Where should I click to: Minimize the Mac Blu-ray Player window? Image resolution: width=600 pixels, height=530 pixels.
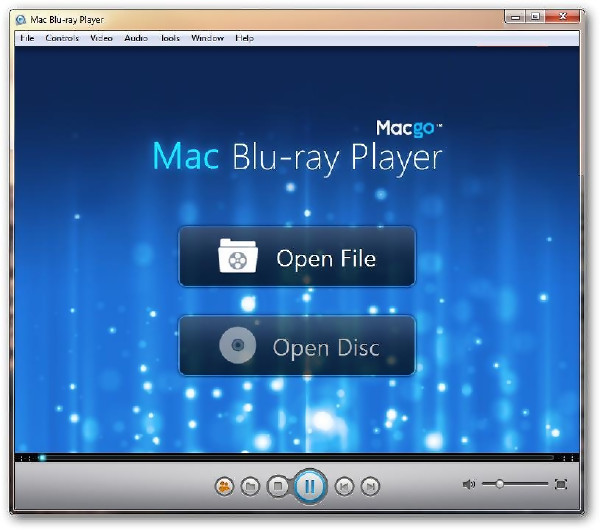point(516,17)
